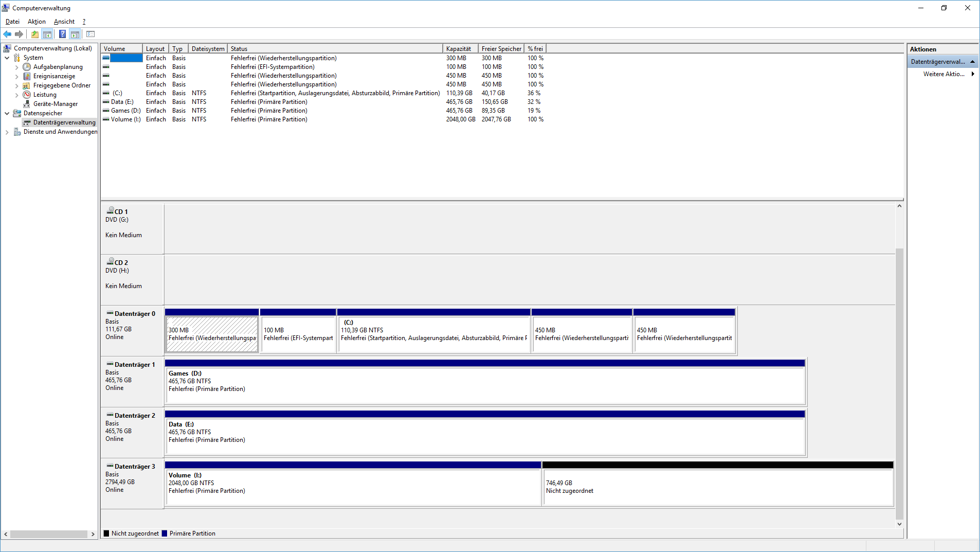The height and width of the screenshot is (552, 980).
Task: Click the Ereignisanzeige icon
Action: click(x=27, y=76)
